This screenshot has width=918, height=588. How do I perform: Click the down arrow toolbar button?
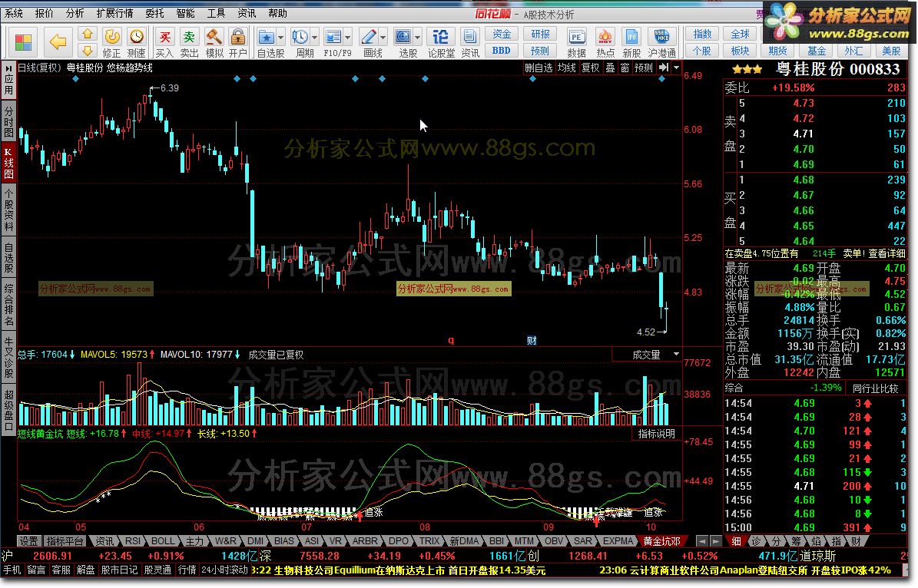click(88, 51)
